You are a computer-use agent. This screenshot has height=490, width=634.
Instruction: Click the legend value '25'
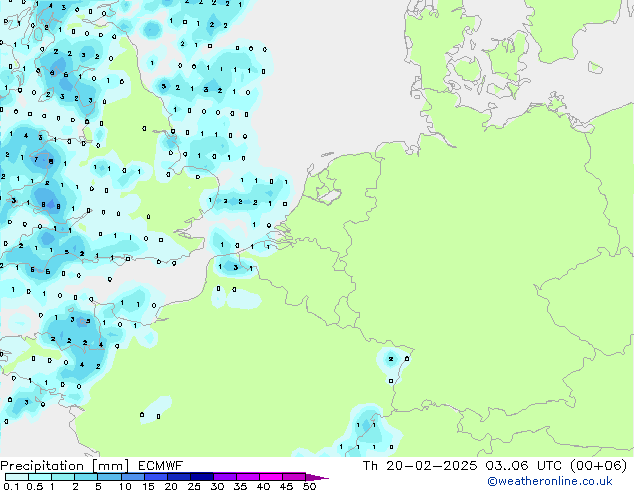194,486
